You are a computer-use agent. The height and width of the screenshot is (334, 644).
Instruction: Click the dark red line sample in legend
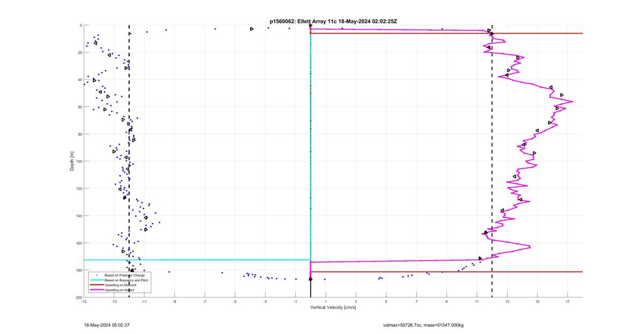[x=96, y=285]
